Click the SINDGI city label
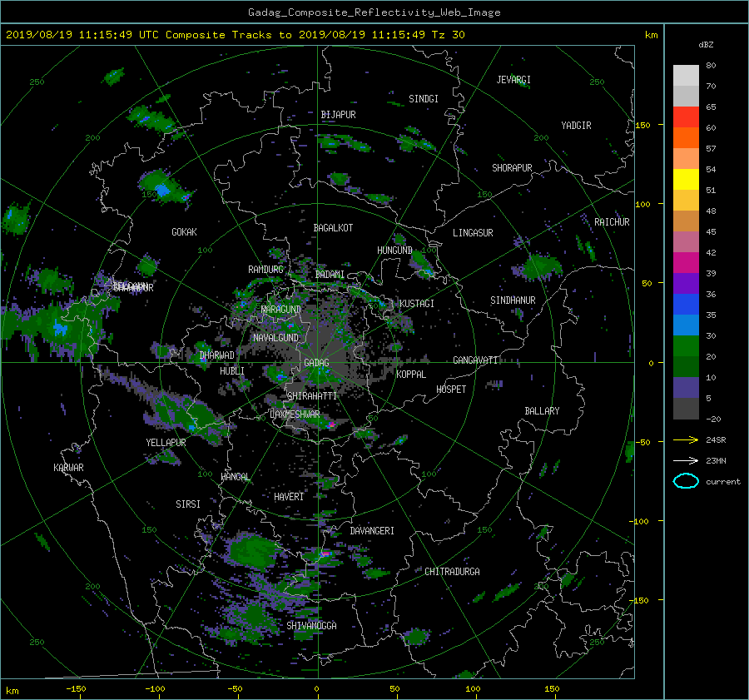749x700 pixels. pos(424,99)
